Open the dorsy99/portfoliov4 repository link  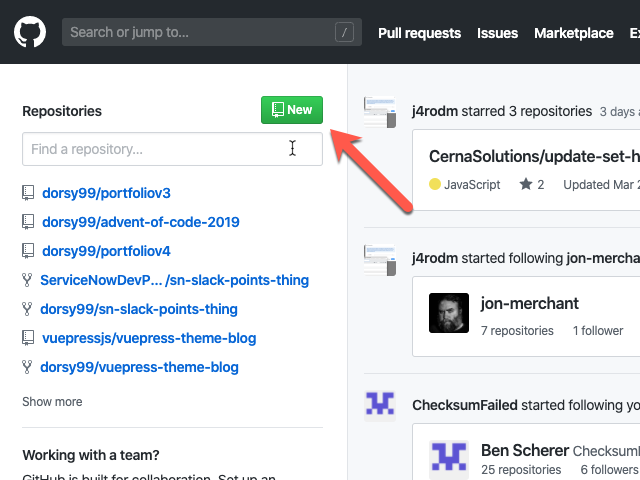point(106,251)
